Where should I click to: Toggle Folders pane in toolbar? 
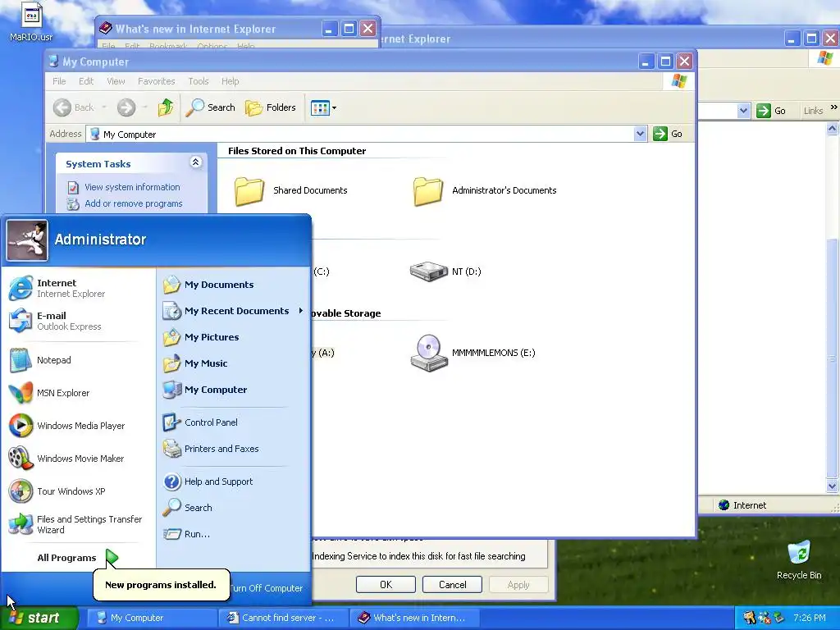click(271, 107)
